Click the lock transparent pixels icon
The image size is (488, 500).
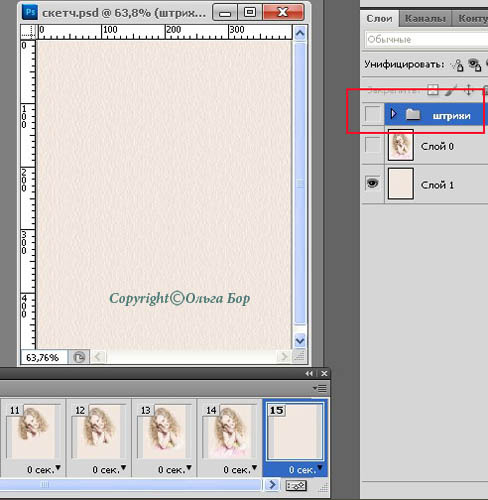433,90
